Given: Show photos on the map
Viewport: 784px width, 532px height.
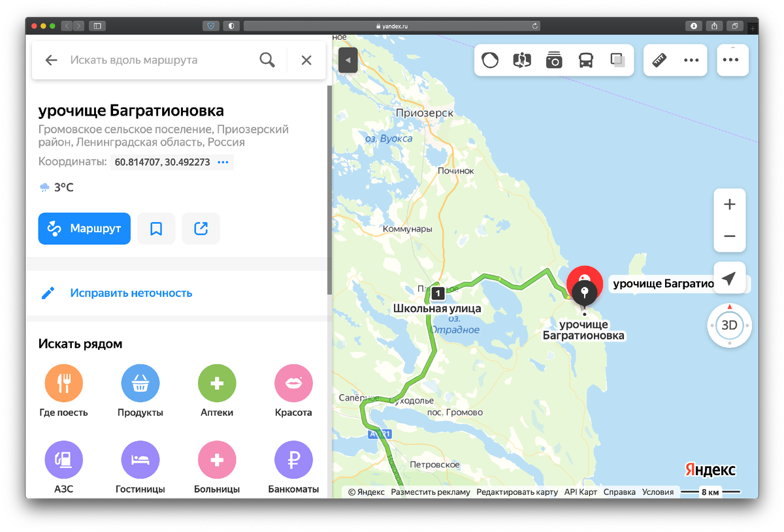Looking at the screenshot, I should (553, 59).
